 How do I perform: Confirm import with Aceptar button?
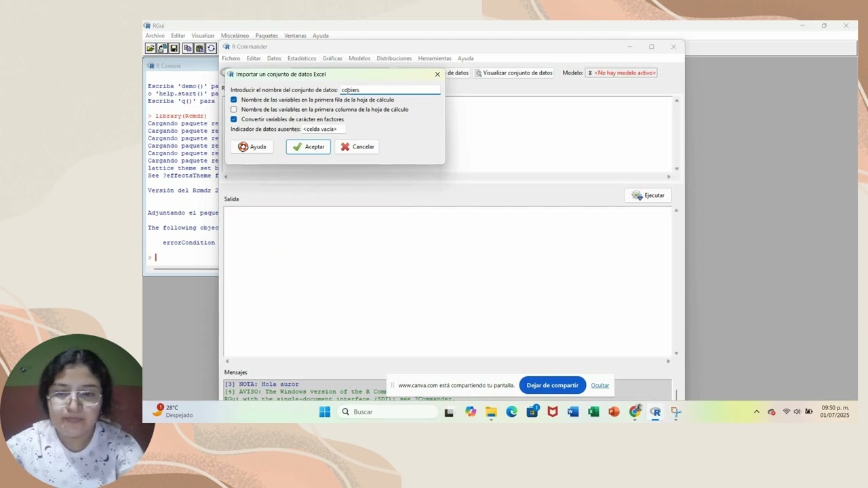(x=309, y=146)
